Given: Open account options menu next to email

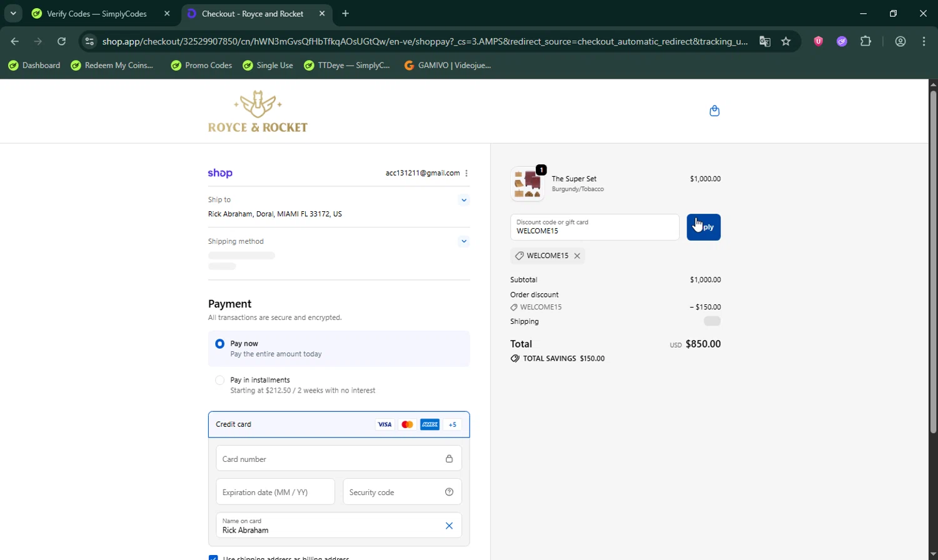Looking at the screenshot, I should coord(466,173).
